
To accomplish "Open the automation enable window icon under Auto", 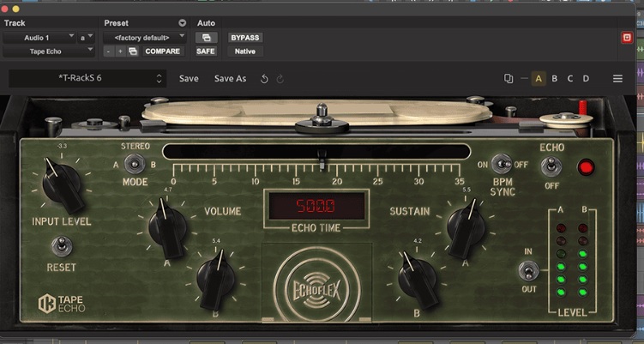I will [206, 38].
